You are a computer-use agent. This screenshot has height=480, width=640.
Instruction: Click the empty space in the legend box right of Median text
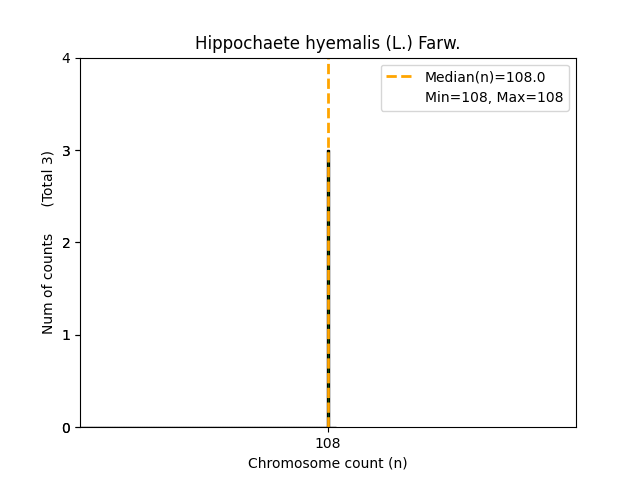[556, 77]
